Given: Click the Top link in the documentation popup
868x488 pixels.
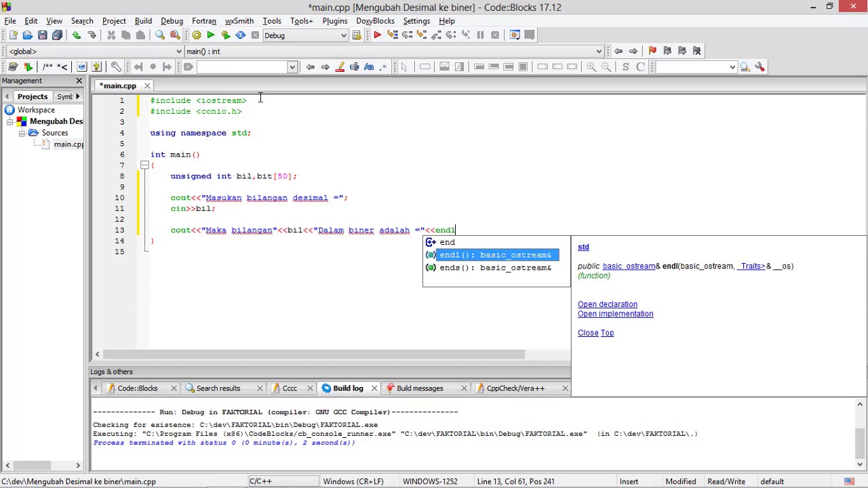Looking at the screenshot, I should point(607,333).
